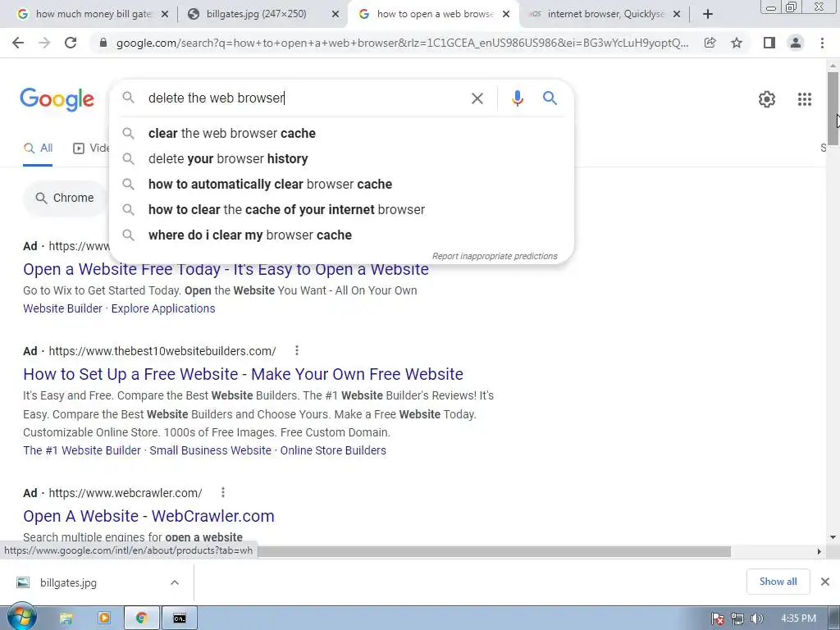
Task: Clear the search box text
Action: pyautogui.click(x=477, y=98)
